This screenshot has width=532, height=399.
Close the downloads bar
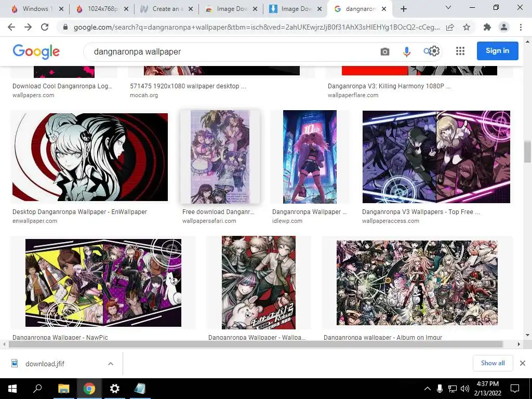click(x=523, y=363)
